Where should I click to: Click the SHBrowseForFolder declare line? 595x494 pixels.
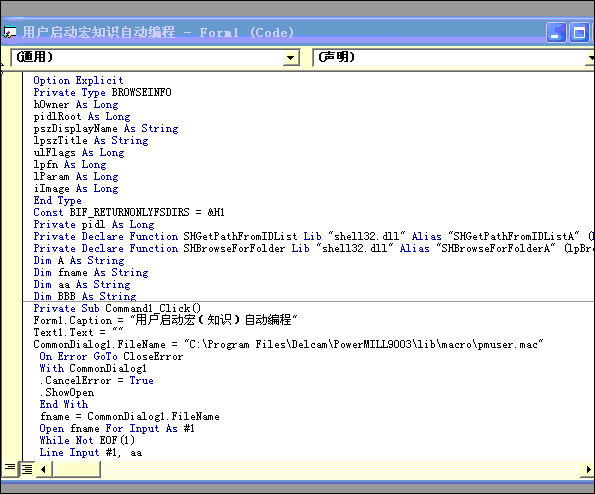(x=313, y=249)
